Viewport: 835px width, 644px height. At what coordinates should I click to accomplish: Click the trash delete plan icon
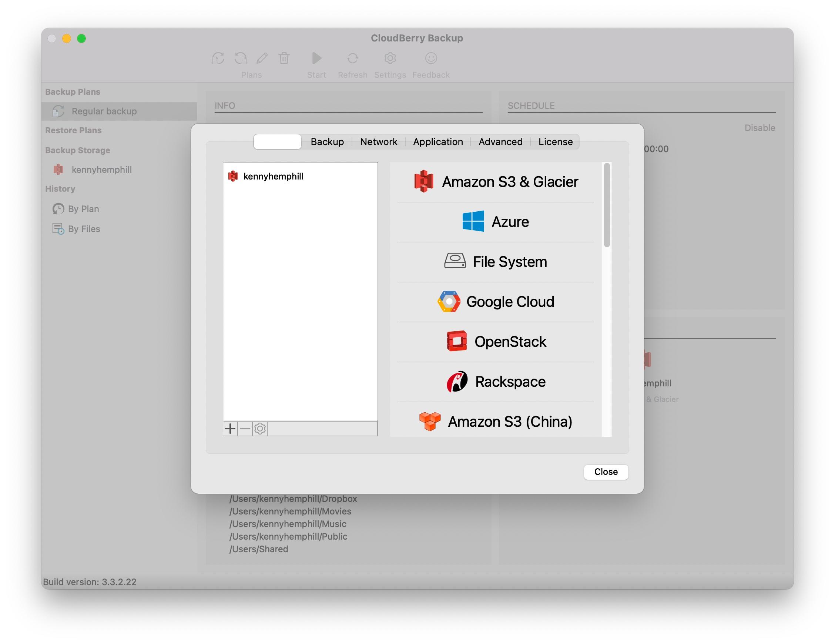coord(284,58)
